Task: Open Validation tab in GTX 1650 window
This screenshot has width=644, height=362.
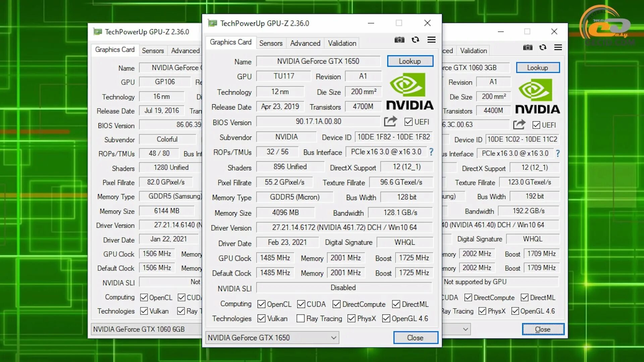Action: [x=342, y=43]
